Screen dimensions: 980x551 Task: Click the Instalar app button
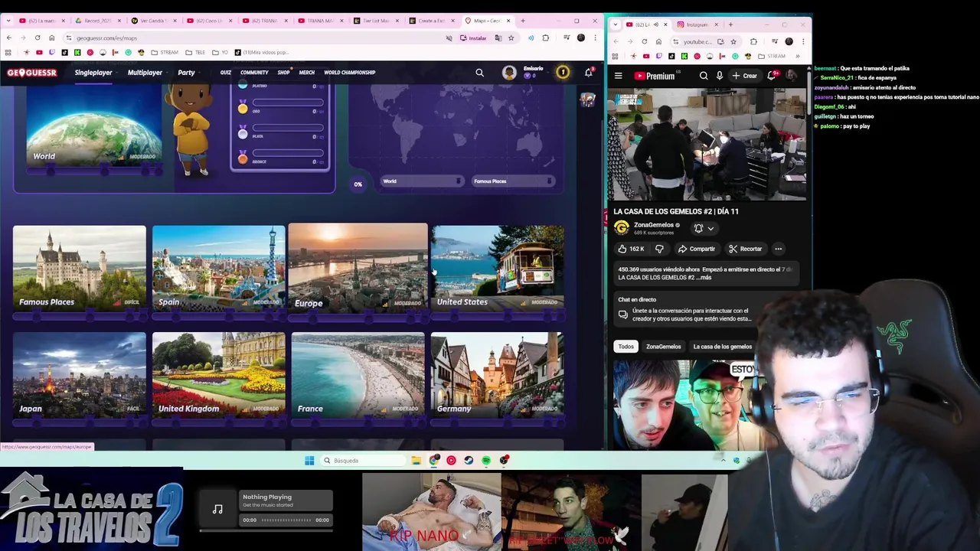point(473,37)
